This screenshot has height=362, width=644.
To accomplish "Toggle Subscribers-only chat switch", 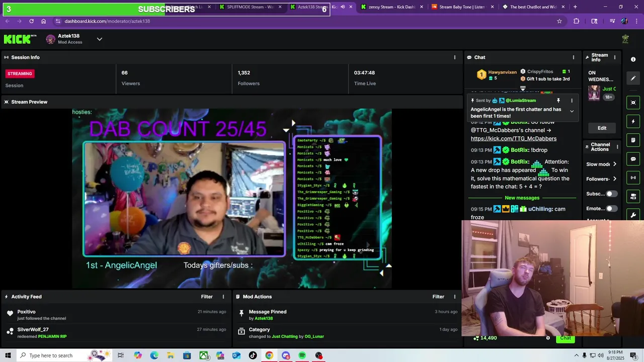I will [611, 194].
